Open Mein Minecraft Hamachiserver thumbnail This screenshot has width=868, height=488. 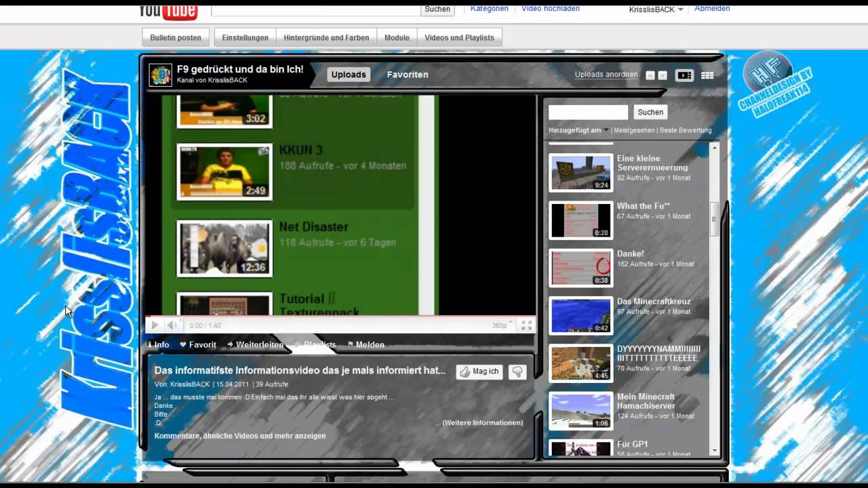tap(580, 411)
